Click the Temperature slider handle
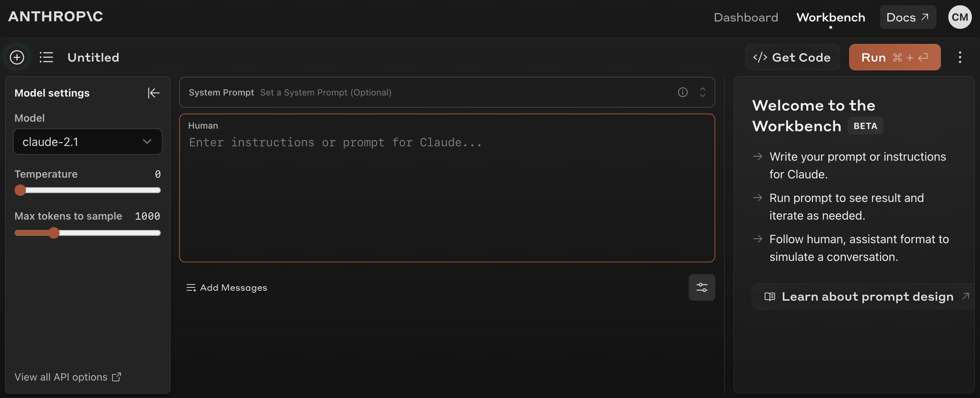Viewport: 980px width, 398px height. click(x=20, y=190)
